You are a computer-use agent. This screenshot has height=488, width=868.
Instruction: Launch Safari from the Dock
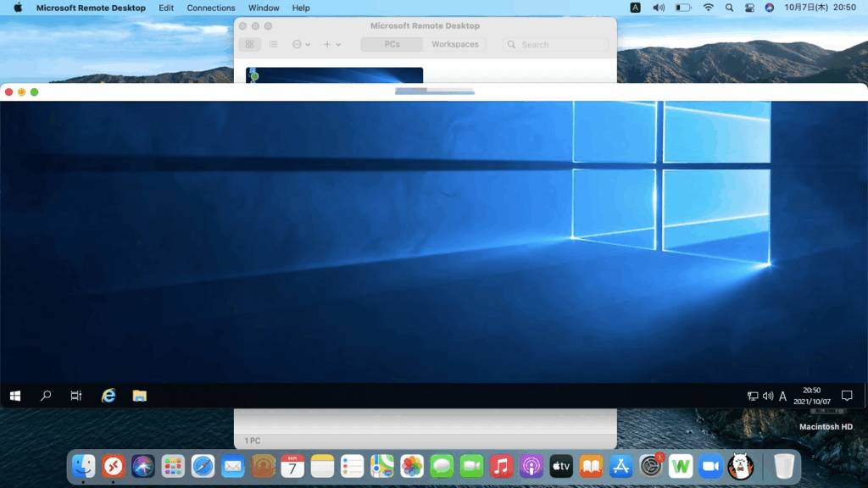tap(203, 467)
